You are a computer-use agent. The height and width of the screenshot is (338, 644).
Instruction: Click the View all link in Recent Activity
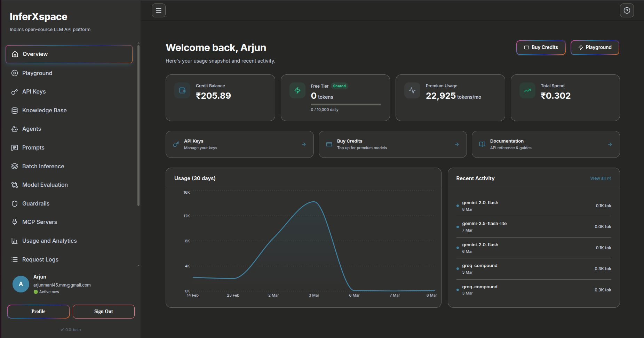[x=600, y=178]
